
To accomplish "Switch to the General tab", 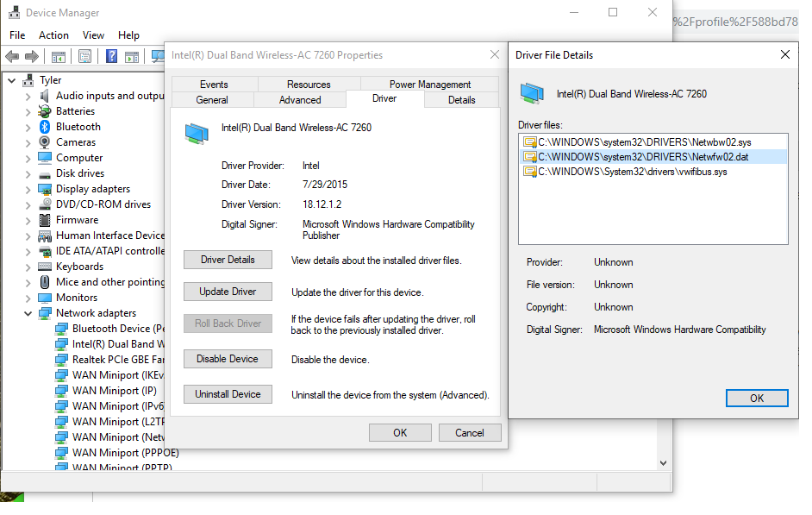I will (x=212, y=100).
